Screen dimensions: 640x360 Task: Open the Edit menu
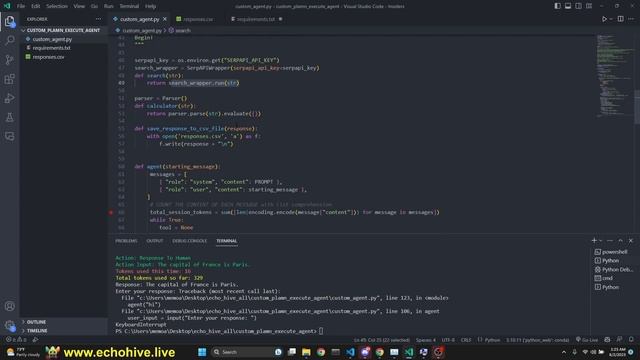point(36,6)
